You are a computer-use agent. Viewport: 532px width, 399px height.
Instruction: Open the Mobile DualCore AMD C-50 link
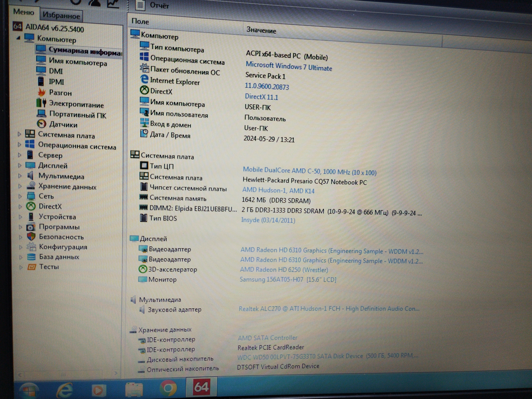point(310,171)
